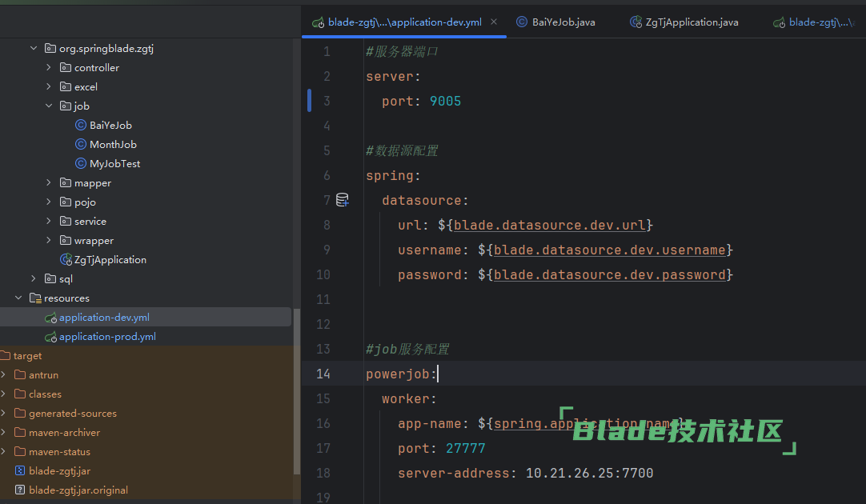Image resolution: width=866 pixels, height=504 pixels.
Task: Click the worker port value 27777
Action: coord(466,448)
